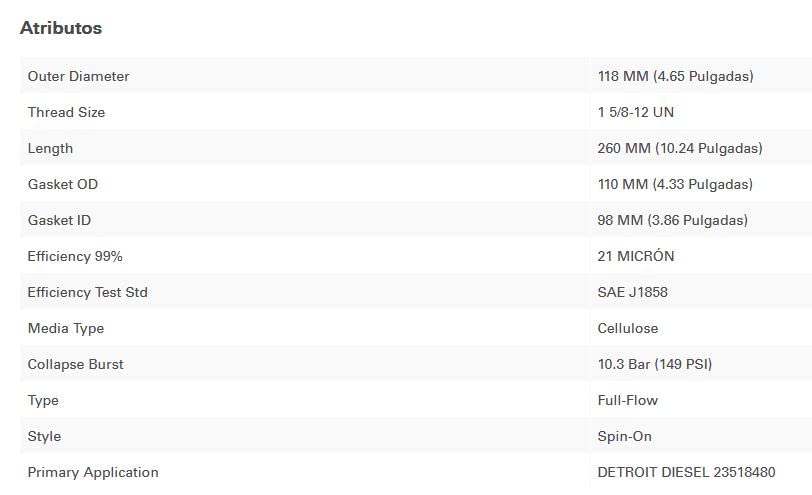
Task: Click the Full-Flow type value
Action: click(x=628, y=400)
